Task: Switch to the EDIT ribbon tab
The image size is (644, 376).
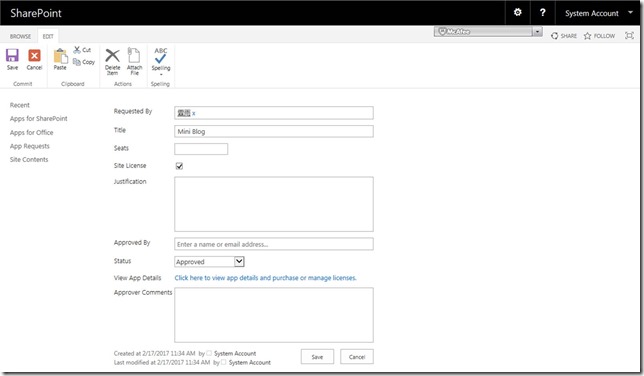Action: [48, 36]
